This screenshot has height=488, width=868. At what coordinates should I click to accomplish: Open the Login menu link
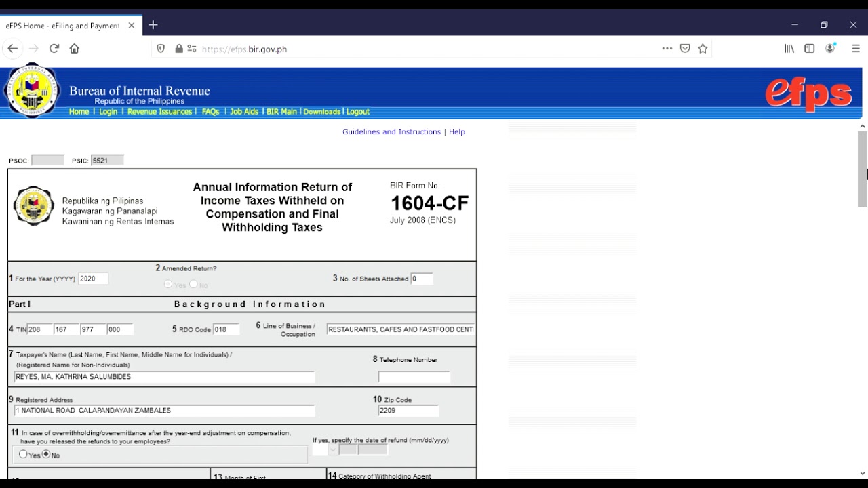pos(108,112)
